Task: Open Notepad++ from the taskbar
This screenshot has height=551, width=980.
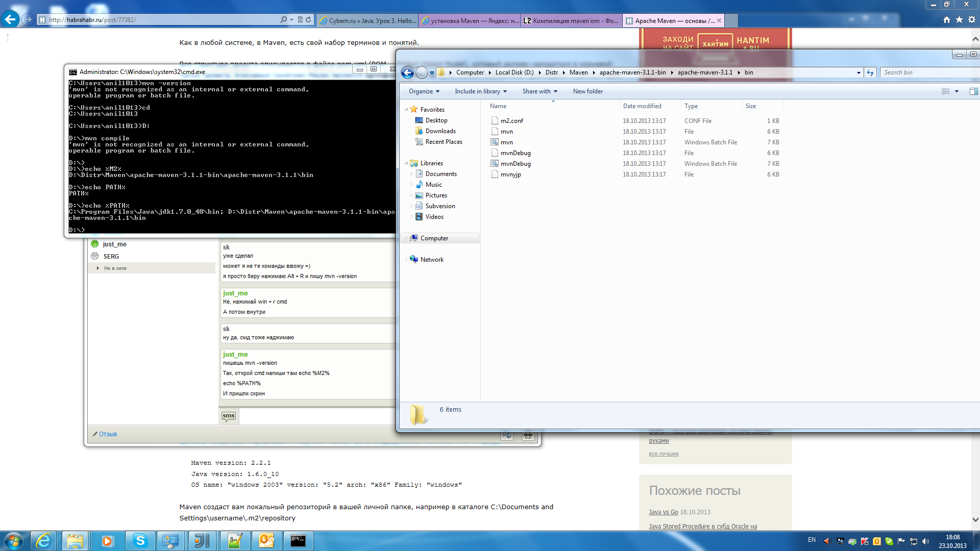Action: pos(235,541)
